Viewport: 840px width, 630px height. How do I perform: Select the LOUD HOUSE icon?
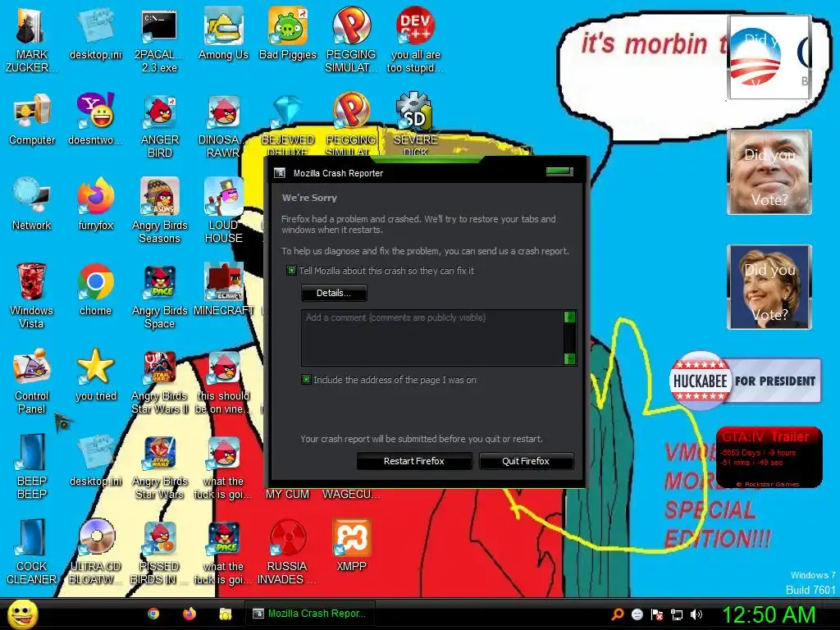pyautogui.click(x=223, y=210)
